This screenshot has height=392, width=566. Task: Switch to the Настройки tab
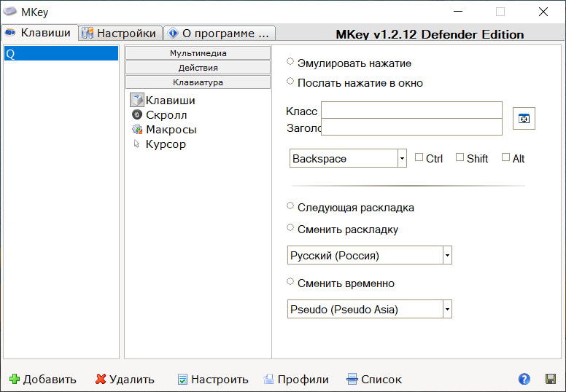click(120, 34)
